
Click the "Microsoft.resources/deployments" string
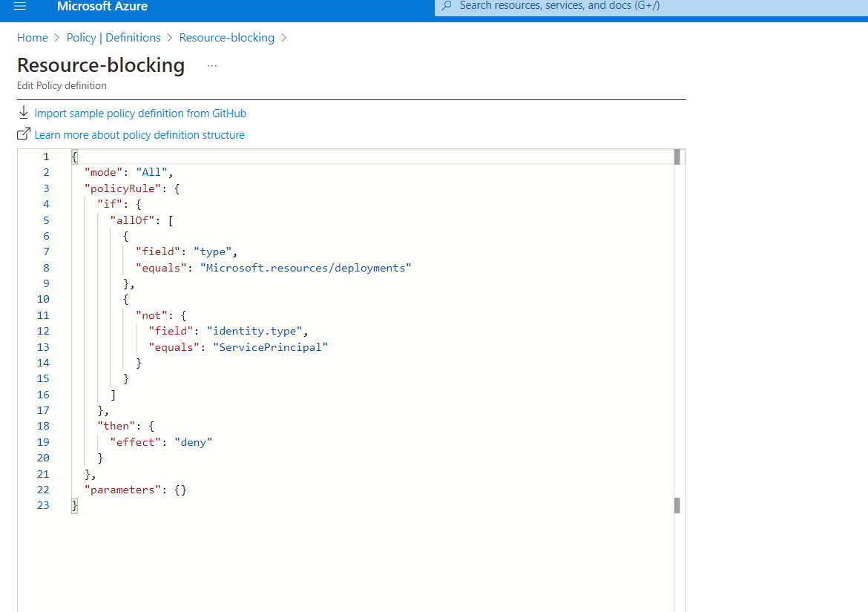306,268
